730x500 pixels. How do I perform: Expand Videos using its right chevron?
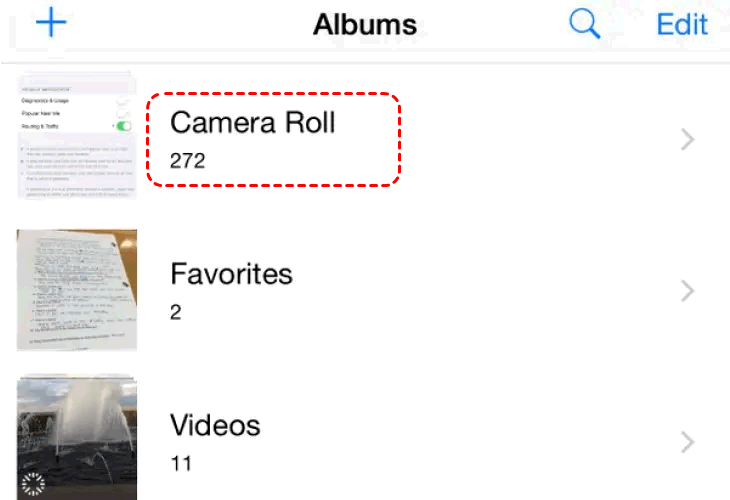click(687, 442)
